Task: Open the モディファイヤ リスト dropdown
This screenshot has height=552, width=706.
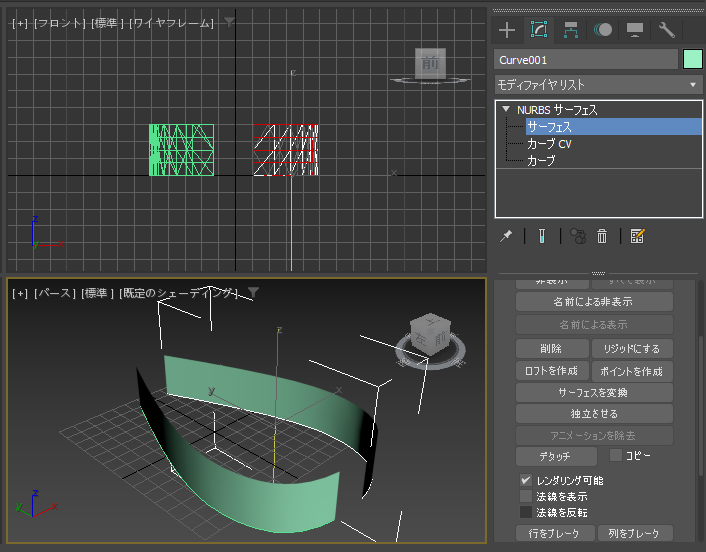Action: (x=598, y=85)
